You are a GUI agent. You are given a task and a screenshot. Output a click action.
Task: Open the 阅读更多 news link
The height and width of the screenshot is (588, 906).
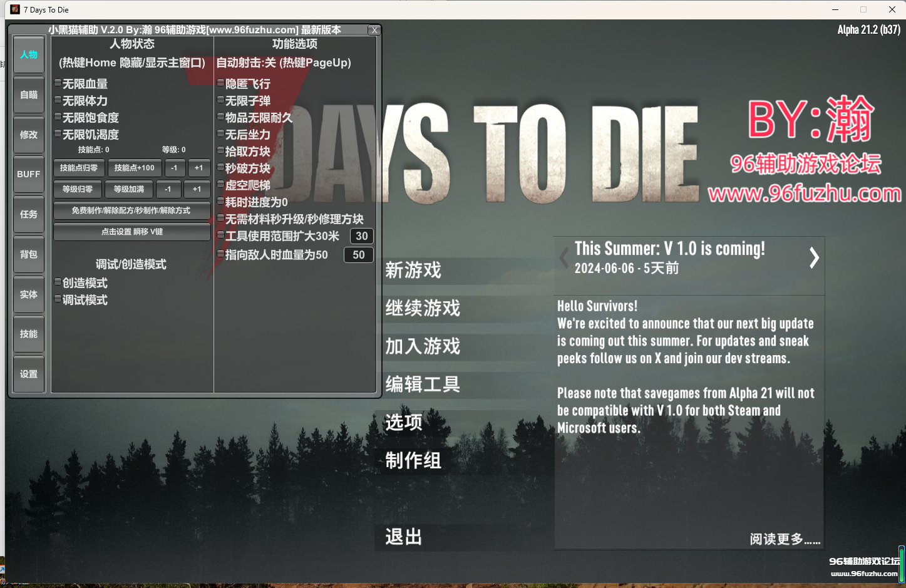coord(785,539)
